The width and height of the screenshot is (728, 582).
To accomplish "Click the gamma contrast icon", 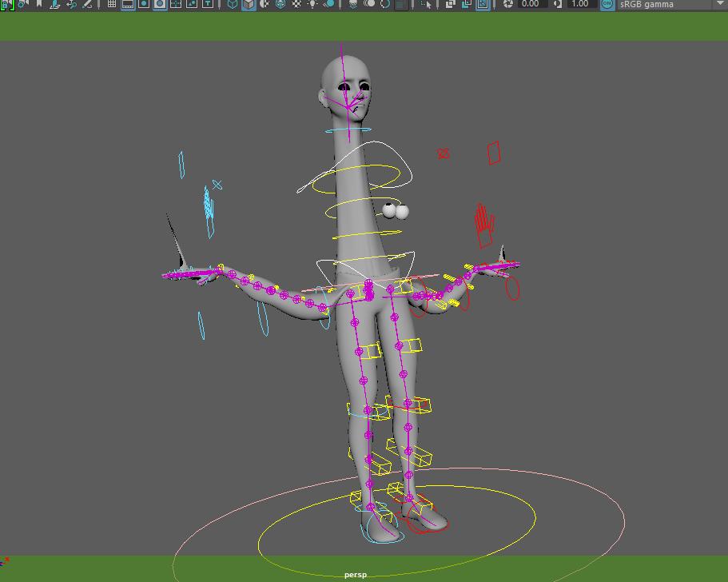I will tap(558, 4).
